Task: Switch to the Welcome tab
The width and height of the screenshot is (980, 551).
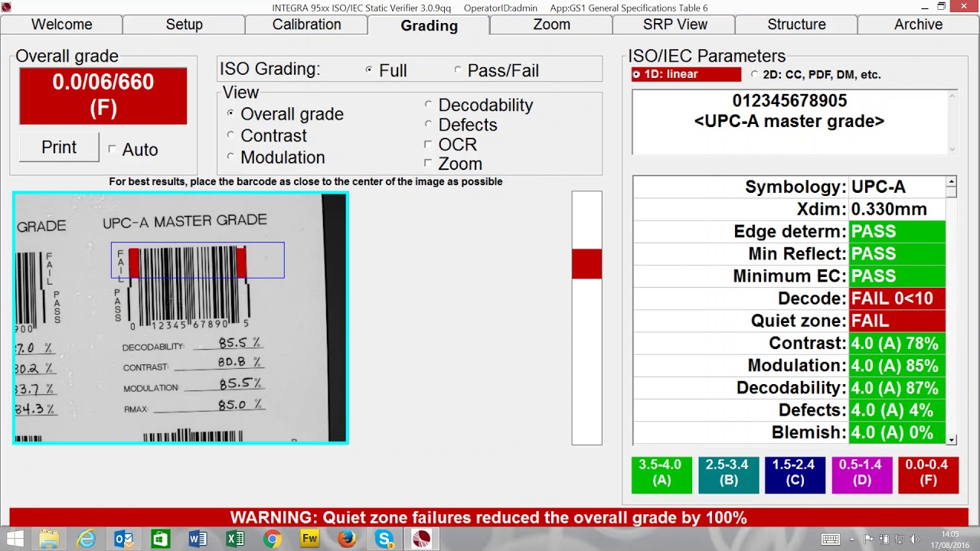Action: coord(61,24)
